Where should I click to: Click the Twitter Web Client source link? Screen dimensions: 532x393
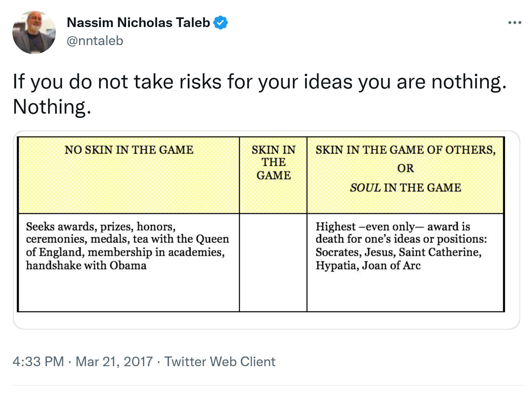tap(220, 362)
